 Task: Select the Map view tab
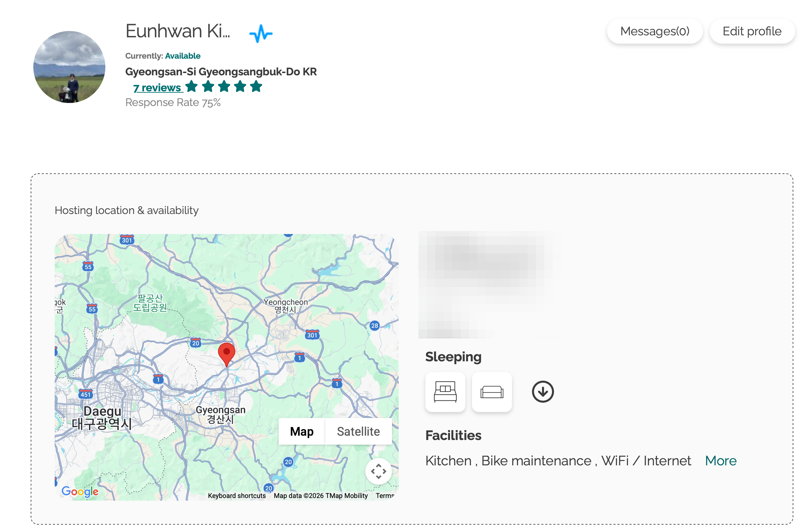(301, 431)
